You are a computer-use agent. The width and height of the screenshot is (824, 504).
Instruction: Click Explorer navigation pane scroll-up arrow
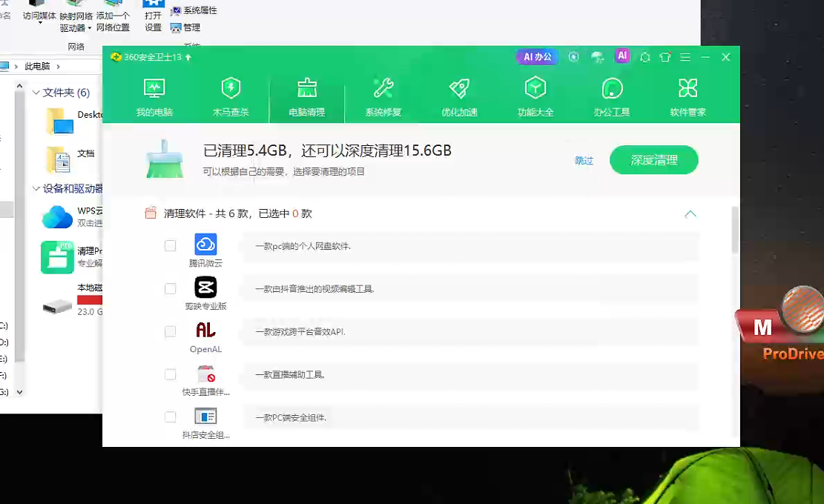(x=19, y=85)
